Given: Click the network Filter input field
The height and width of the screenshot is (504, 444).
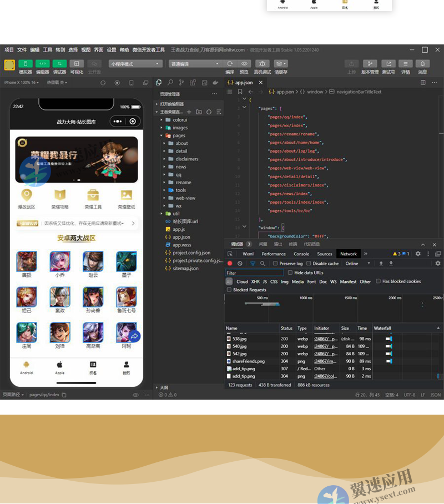Looking at the screenshot, I should click(x=254, y=273).
